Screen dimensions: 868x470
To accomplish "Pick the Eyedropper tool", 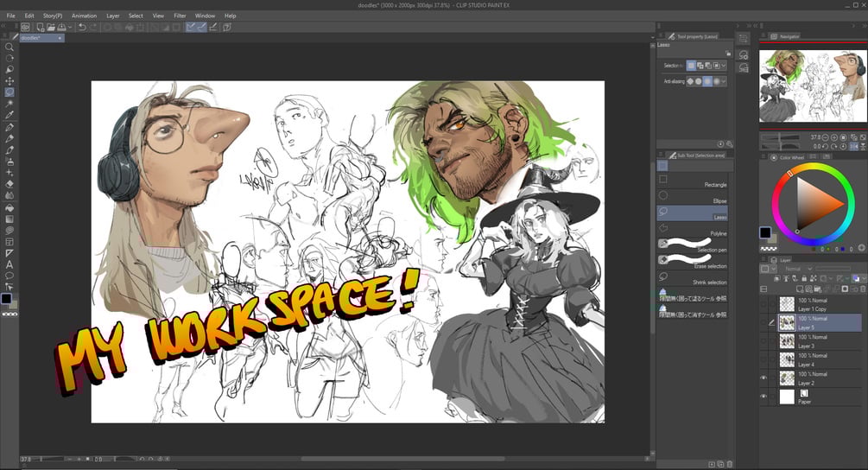I will 10,115.
